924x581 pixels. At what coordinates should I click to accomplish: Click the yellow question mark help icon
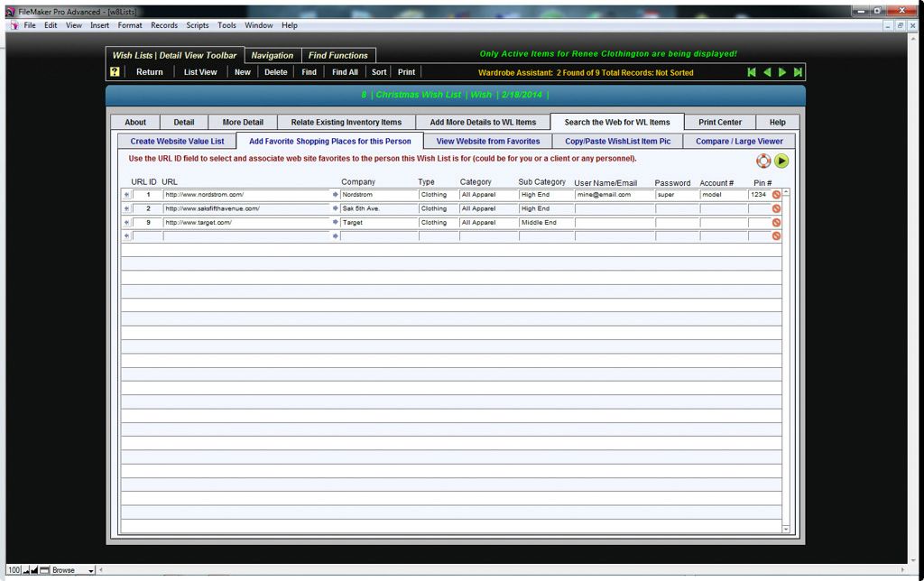click(x=115, y=72)
